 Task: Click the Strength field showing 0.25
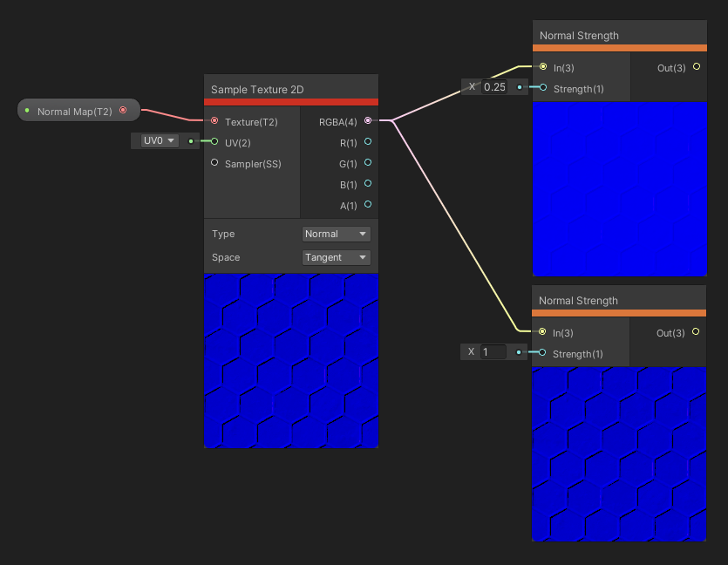(494, 86)
